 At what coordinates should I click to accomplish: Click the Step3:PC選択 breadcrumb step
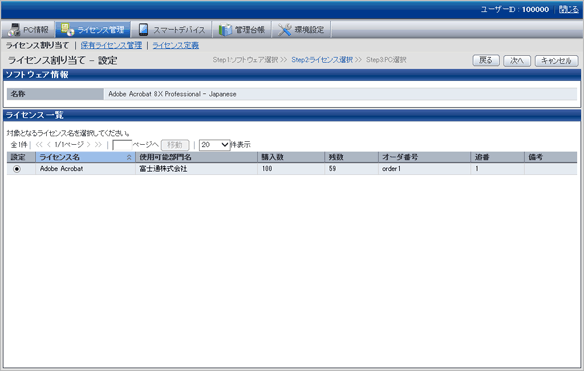[x=386, y=60]
